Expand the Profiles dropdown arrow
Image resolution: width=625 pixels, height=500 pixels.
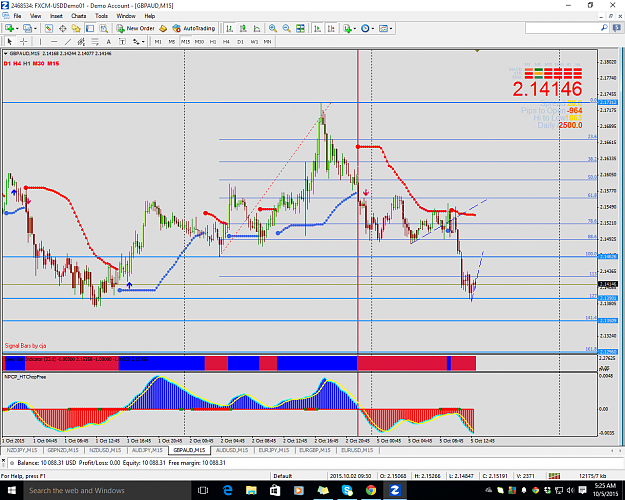click(x=35, y=28)
